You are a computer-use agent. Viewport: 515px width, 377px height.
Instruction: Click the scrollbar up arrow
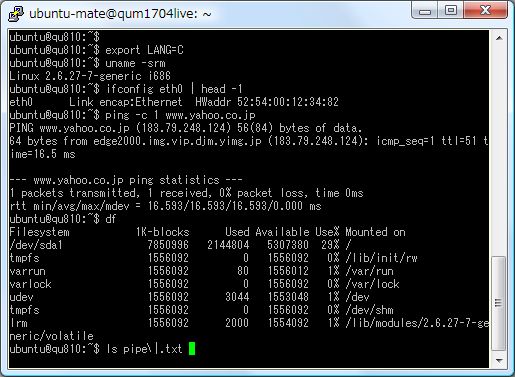499,38
